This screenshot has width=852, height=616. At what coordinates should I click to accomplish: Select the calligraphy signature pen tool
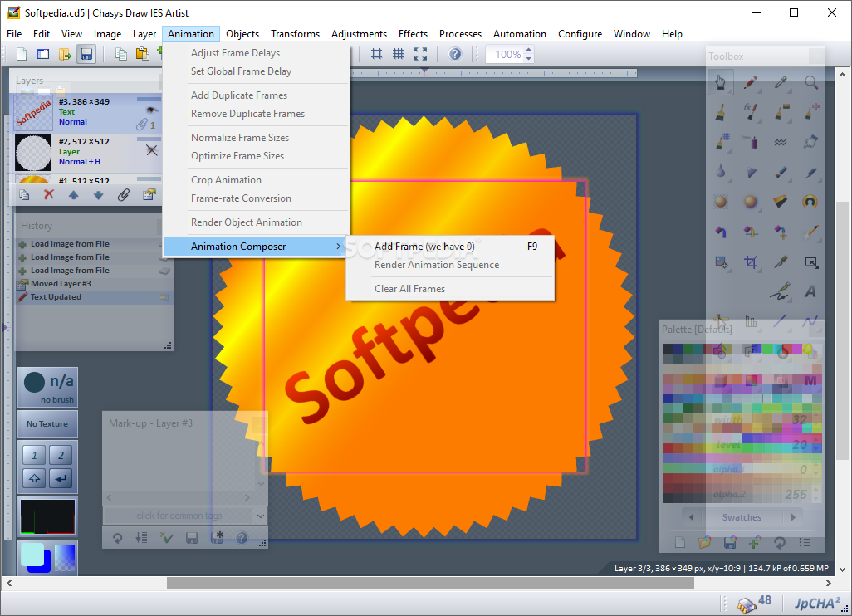781,291
